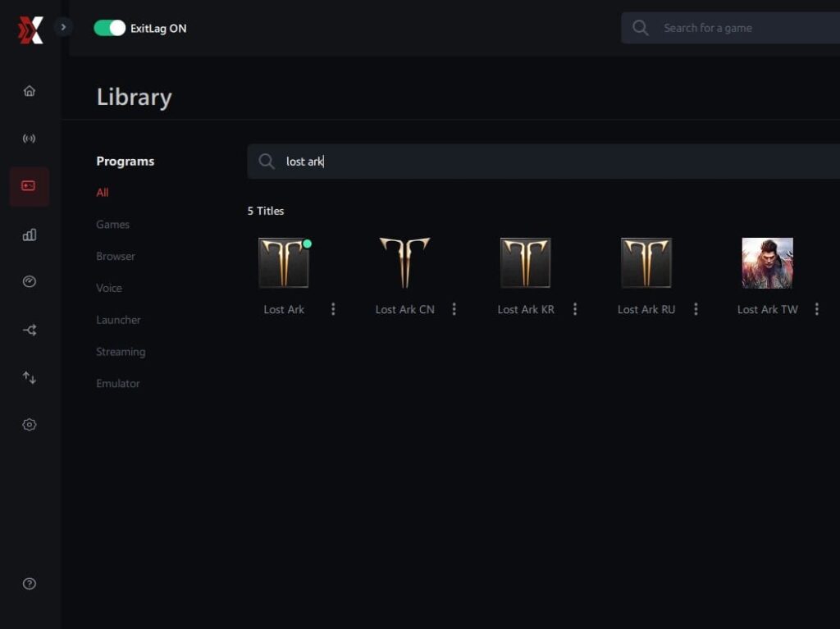Open the help question mark icon

click(x=30, y=583)
